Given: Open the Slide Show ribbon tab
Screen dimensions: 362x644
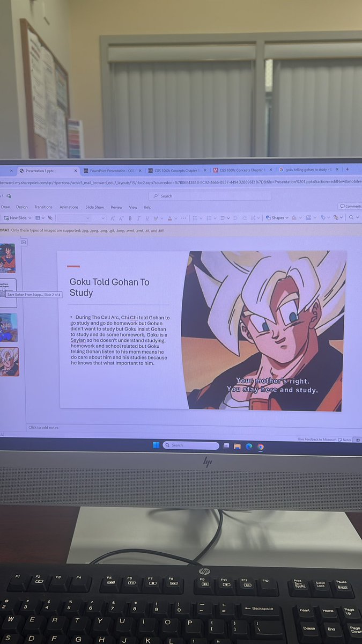Looking at the screenshot, I should click(95, 207).
